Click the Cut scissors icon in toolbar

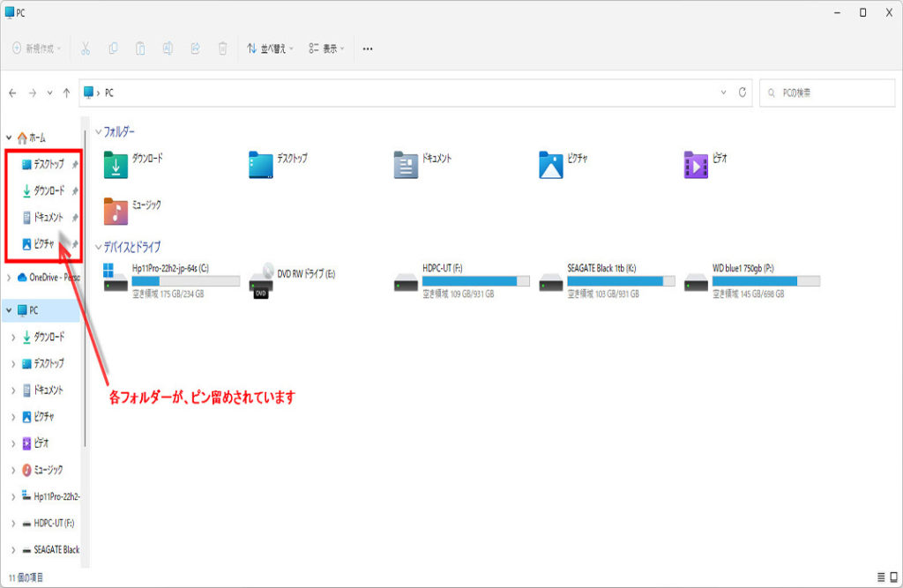(86, 48)
